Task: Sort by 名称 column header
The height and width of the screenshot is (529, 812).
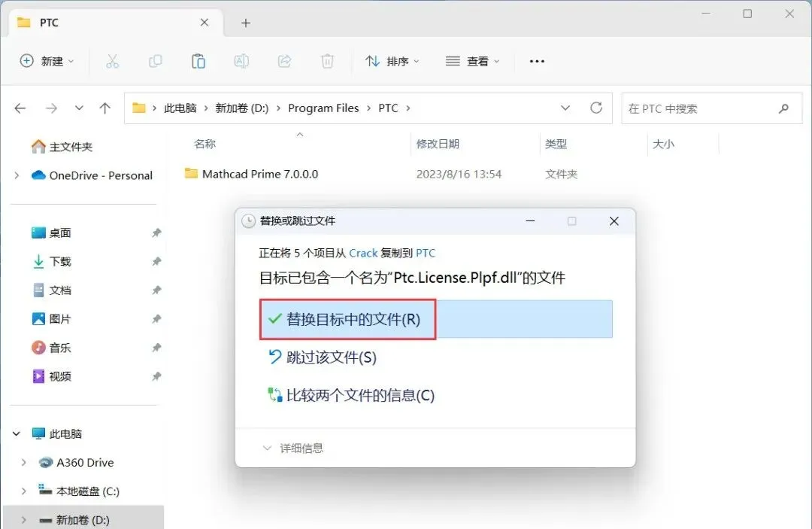Action: tap(205, 144)
